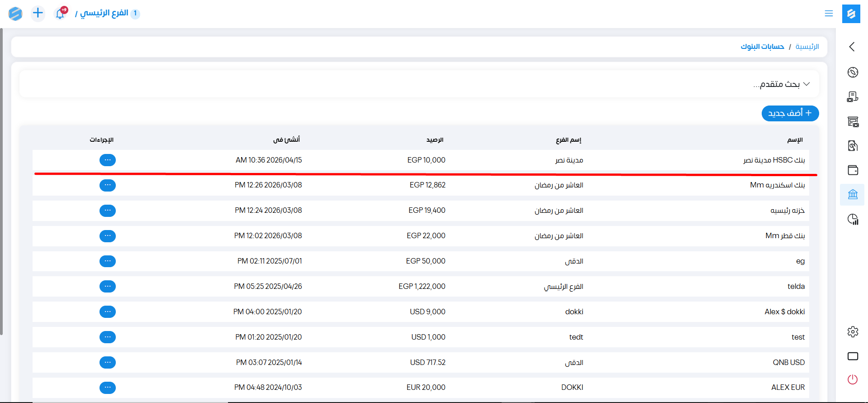Go to الرئيسية home breadcrumb link
This screenshot has width=868, height=403.
click(x=807, y=47)
